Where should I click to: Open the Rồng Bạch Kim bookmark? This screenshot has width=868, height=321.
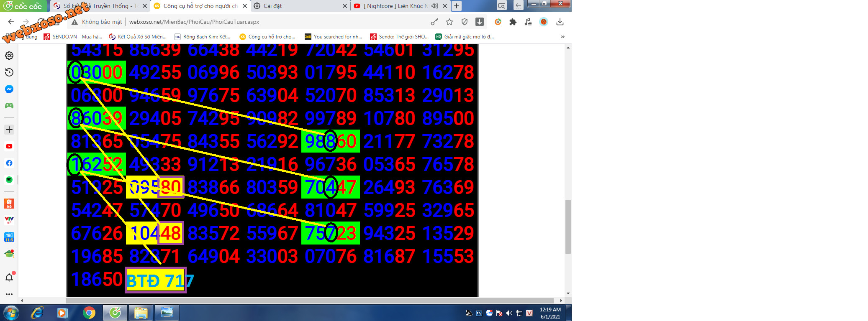tap(202, 37)
